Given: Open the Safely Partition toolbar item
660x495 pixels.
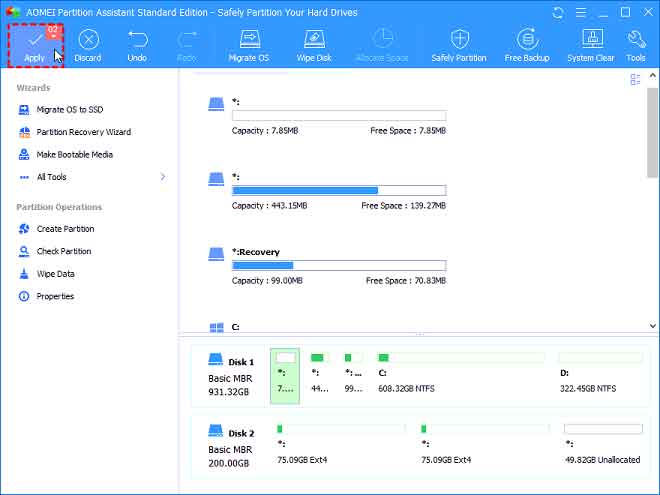Looking at the screenshot, I should coord(459,46).
